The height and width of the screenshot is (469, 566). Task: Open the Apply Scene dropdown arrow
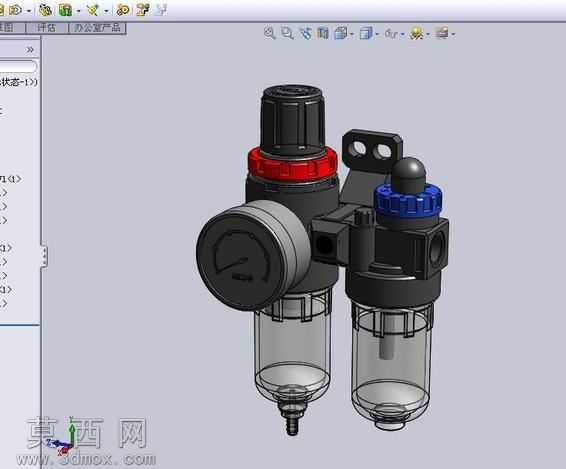point(453,34)
